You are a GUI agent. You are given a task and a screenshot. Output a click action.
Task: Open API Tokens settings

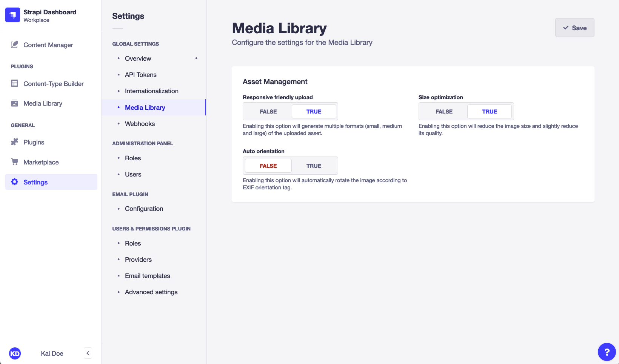click(x=140, y=75)
